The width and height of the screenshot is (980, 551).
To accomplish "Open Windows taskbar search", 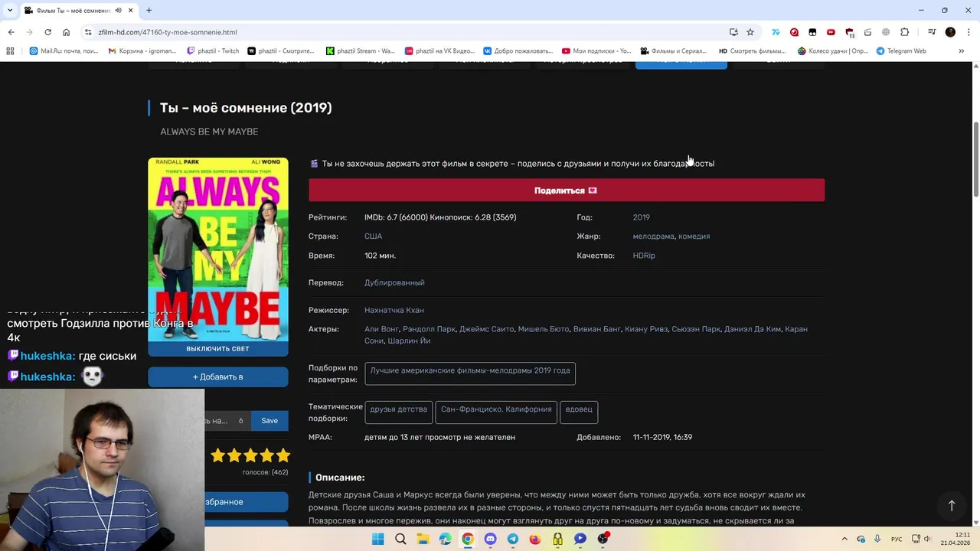I will 400,539.
